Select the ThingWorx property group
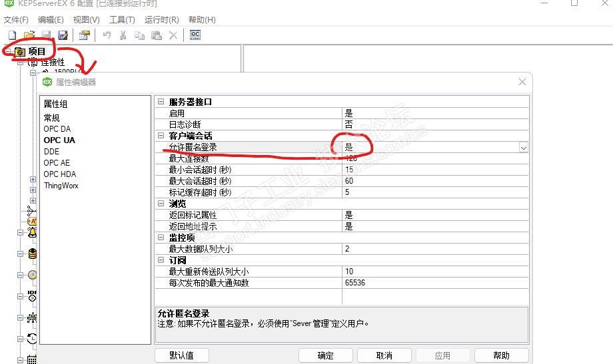The width and height of the screenshot is (613, 364). (61, 186)
